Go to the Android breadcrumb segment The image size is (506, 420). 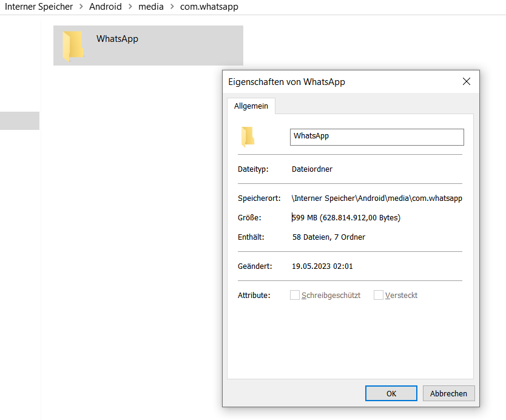[106, 7]
